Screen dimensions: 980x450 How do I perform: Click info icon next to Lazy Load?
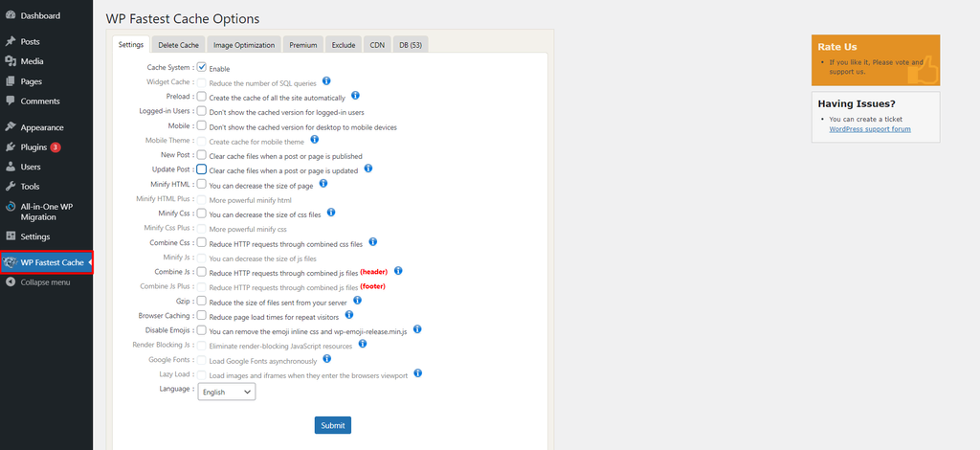point(418,373)
